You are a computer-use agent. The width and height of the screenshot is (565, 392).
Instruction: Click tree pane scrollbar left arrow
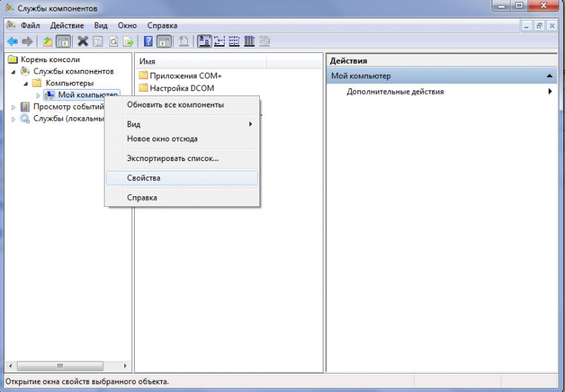point(11,366)
